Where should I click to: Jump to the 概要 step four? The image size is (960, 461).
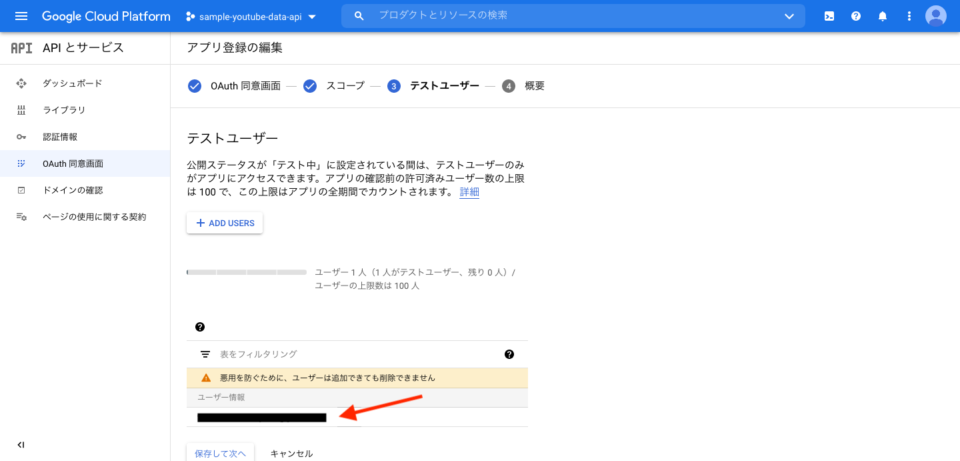[523, 86]
